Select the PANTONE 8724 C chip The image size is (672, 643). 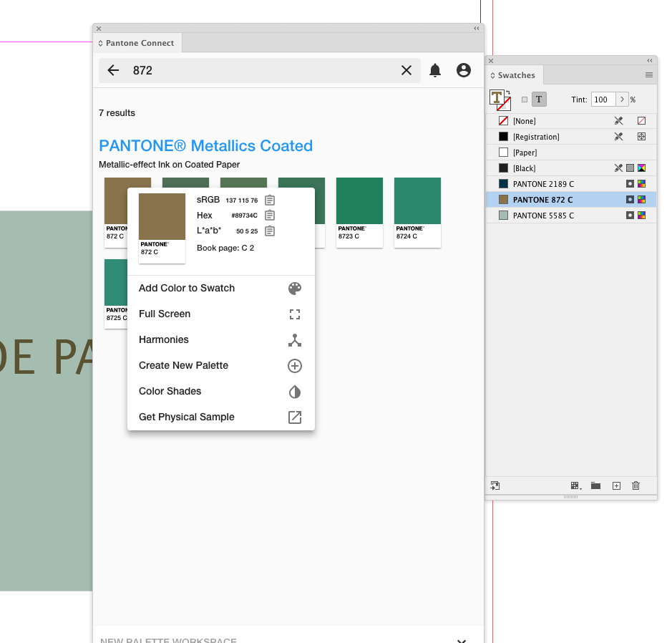417,213
